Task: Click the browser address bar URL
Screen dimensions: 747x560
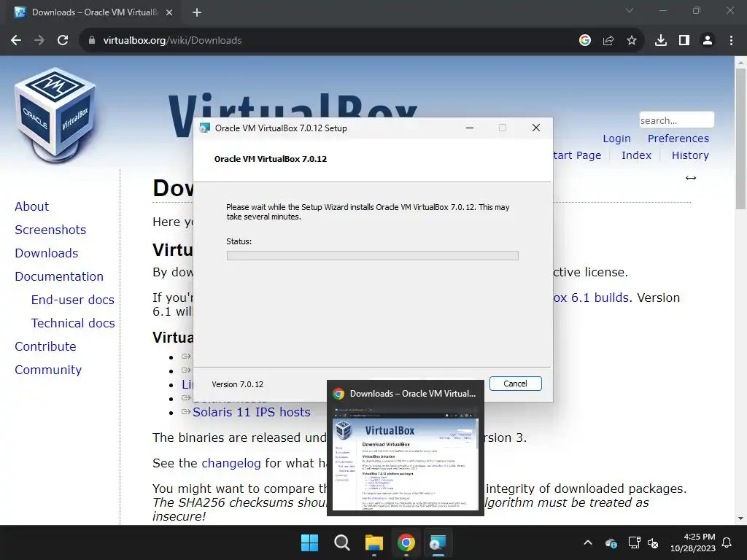Action: point(172,41)
